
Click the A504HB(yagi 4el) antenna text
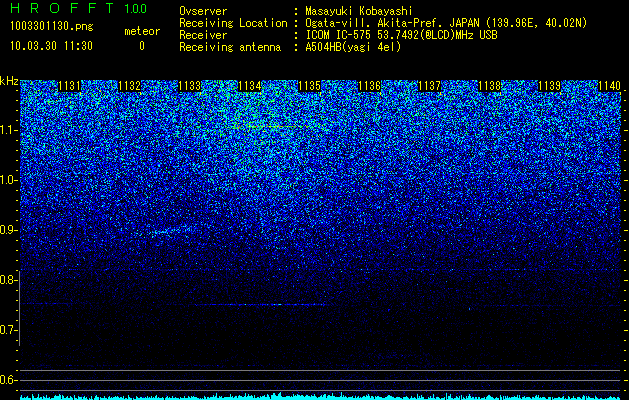click(x=353, y=47)
